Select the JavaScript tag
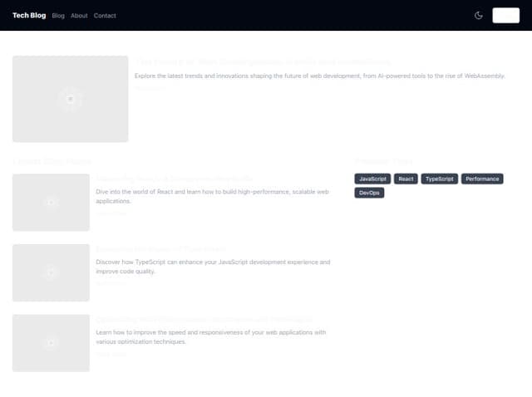Screen dimensions: 532x397 373,179
